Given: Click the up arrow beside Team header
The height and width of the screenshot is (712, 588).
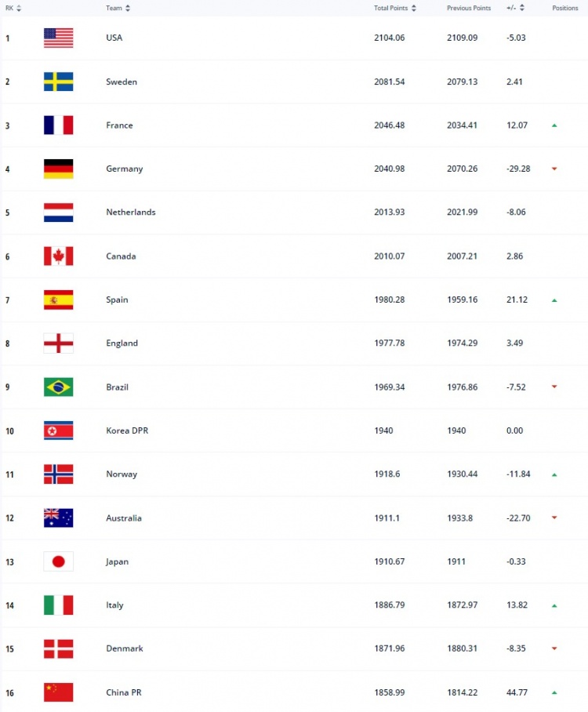Looking at the screenshot, I should (127, 8).
